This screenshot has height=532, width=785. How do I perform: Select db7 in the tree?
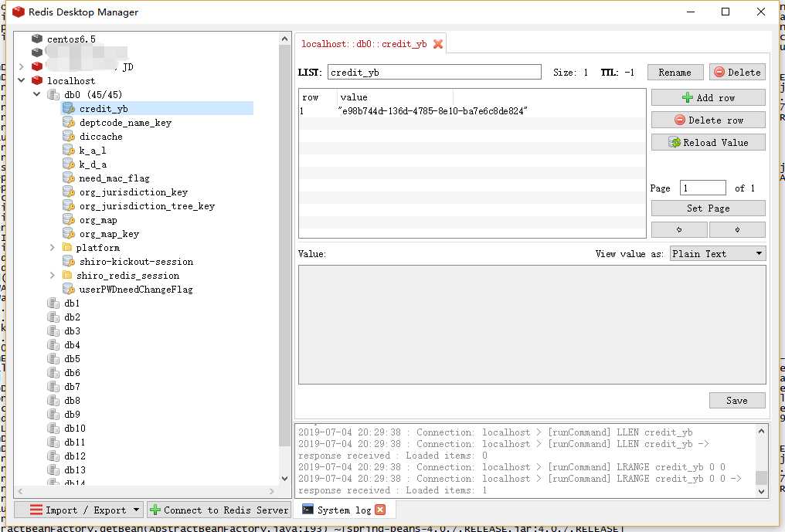click(x=72, y=386)
